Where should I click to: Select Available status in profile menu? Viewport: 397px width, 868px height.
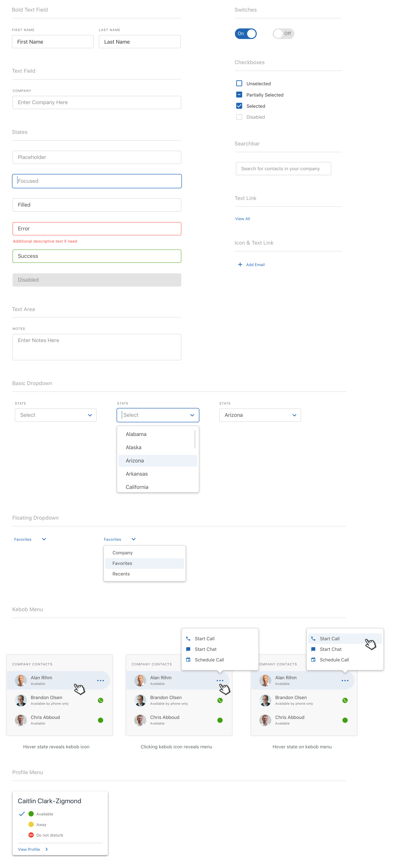[x=44, y=814]
